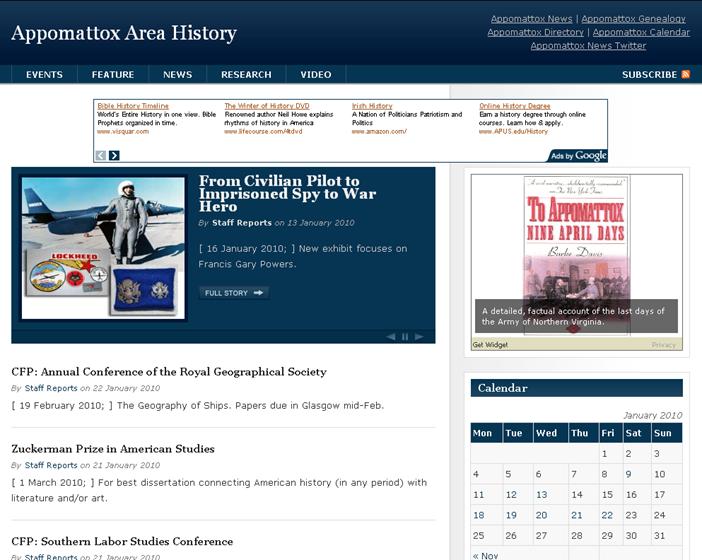702x560 pixels.
Task: Open the Appomattox News link
Action: (531, 19)
